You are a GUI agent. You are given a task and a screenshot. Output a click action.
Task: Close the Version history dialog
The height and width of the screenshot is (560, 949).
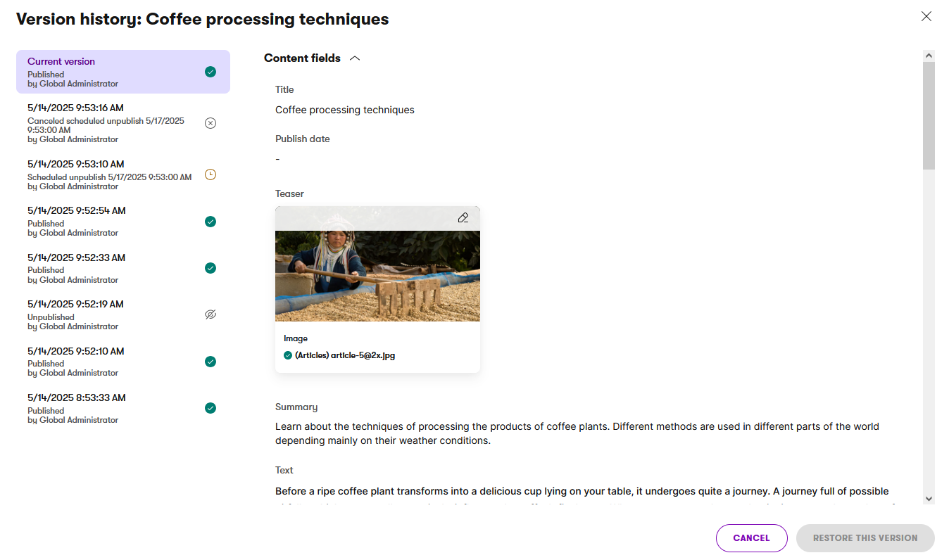[926, 16]
